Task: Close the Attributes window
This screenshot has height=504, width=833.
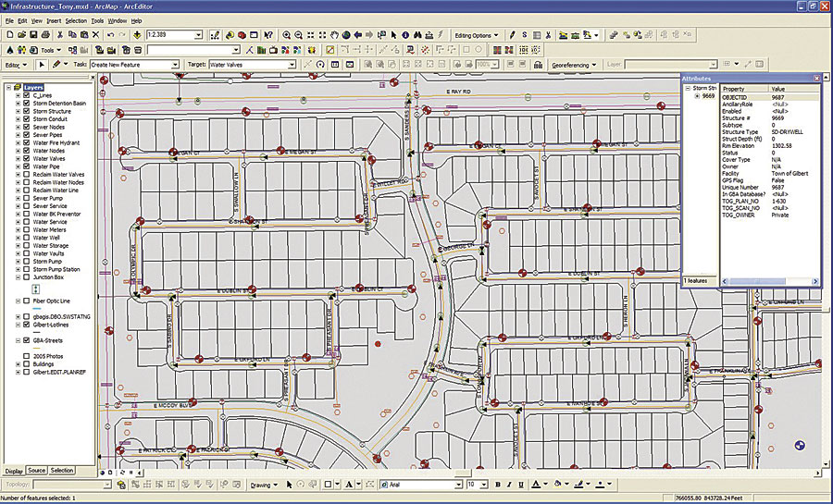Action: (x=817, y=79)
